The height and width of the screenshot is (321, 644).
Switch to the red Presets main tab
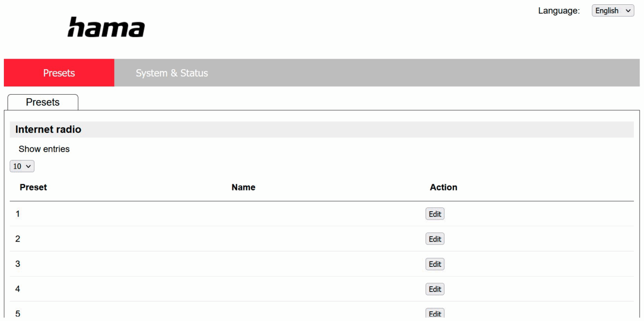click(59, 73)
